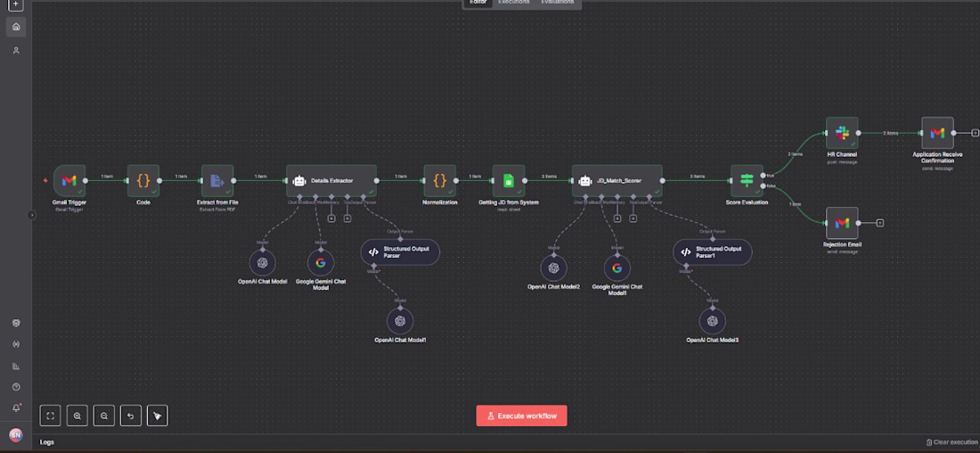The height and width of the screenshot is (453, 980).
Task: Switch to the Executions tab
Action: [x=514, y=3]
